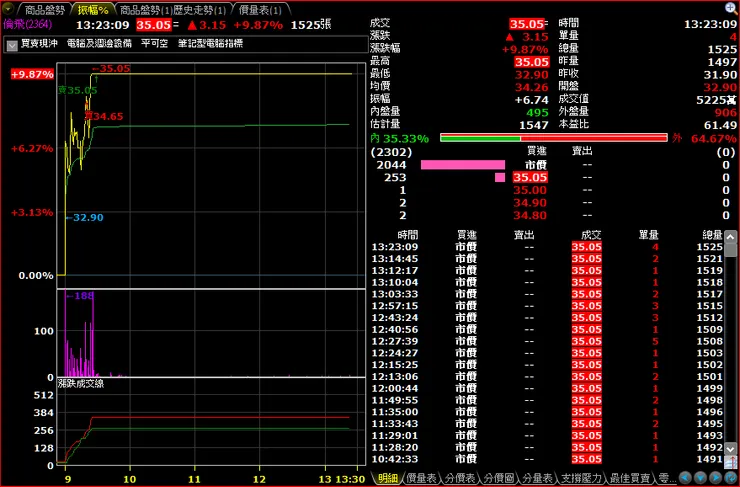Expand the gray dropdown arrow before 買賣現沖
This screenshot has width=740, height=487.
point(12,45)
